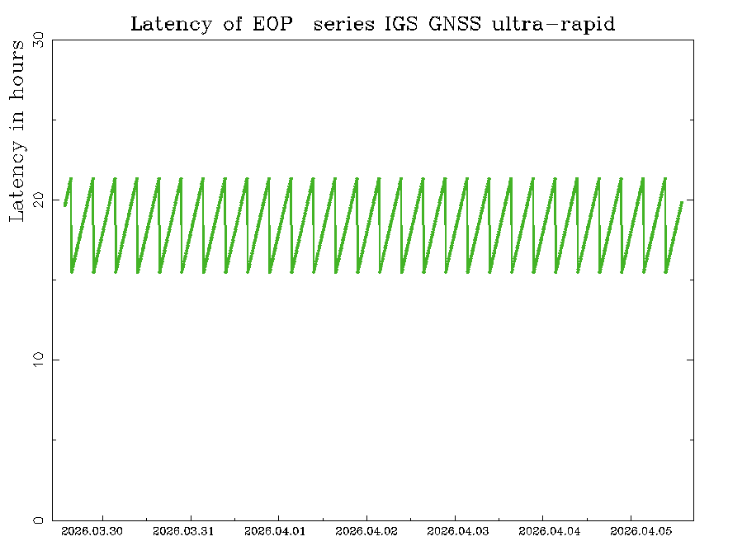Click the rightmost end of the green curve
This screenshot has width=747, height=560.
[682, 202]
